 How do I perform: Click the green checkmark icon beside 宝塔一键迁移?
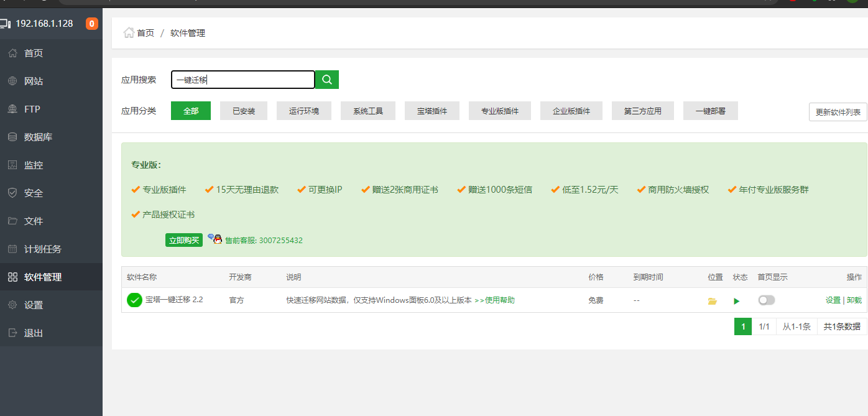click(134, 300)
